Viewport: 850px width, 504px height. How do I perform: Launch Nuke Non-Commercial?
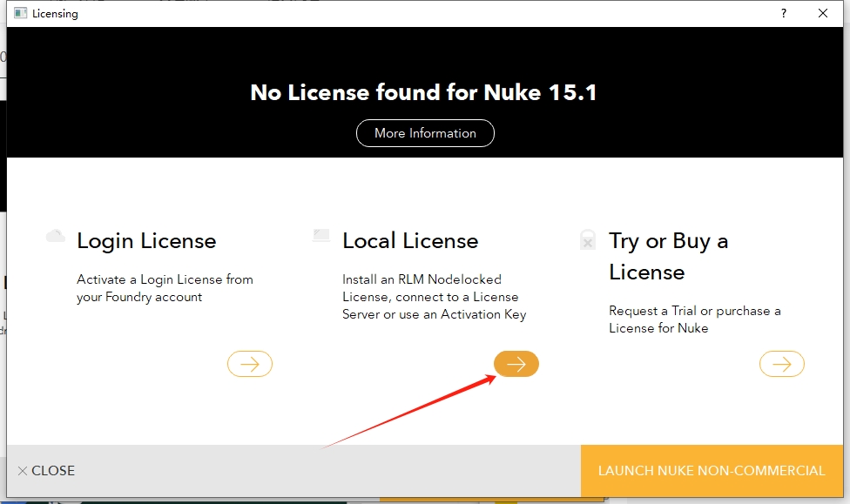[712, 471]
